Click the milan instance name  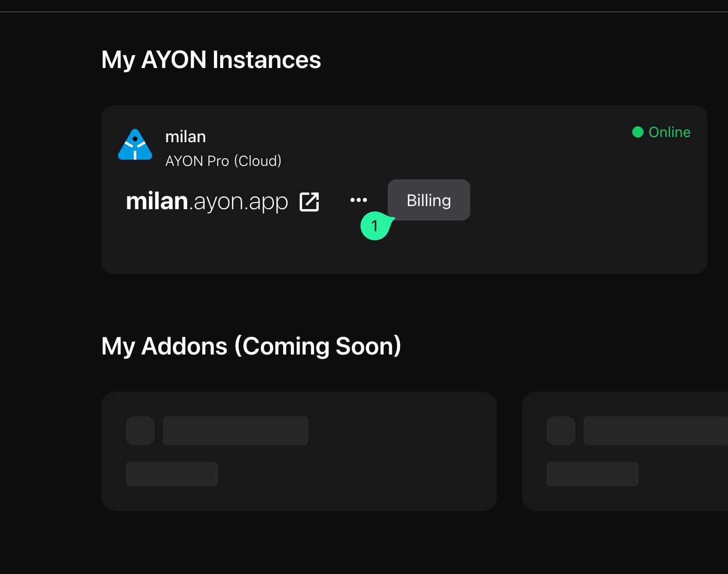pyautogui.click(x=186, y=137)
